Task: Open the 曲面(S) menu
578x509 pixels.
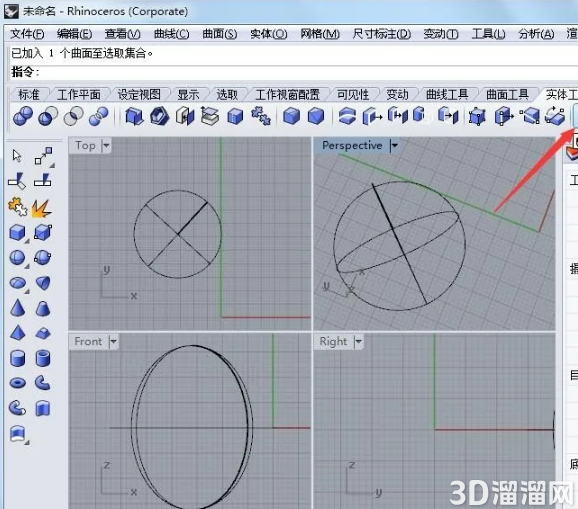Action: coord(220,34)
